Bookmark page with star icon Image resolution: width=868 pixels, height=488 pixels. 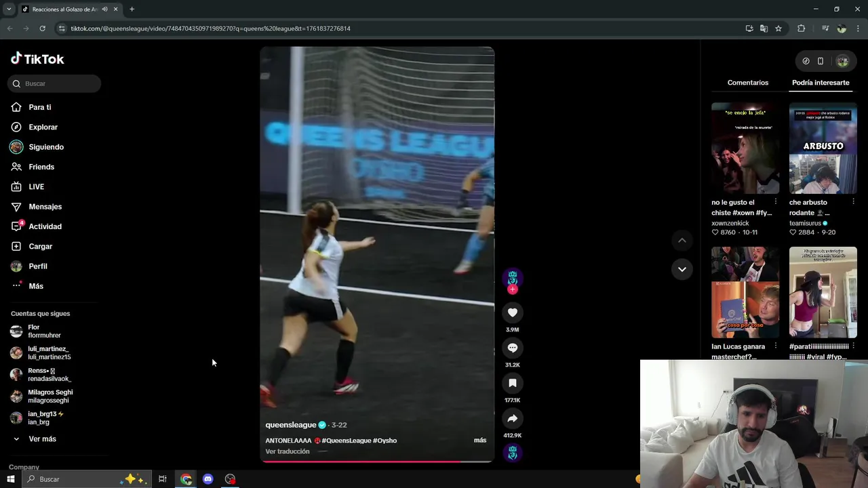(778, 28)
